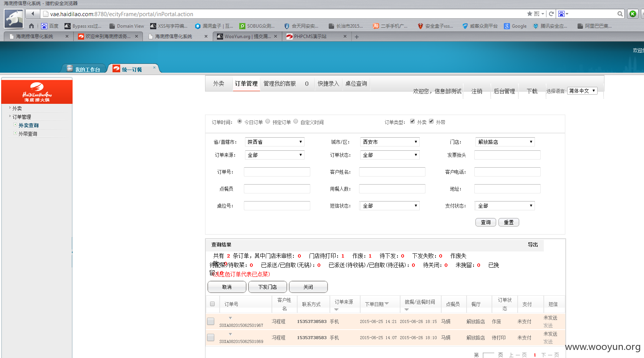The image size is (644, 358).
Task: Check the row for order SOXA082015062501869
Action: [x=211, y=337]
